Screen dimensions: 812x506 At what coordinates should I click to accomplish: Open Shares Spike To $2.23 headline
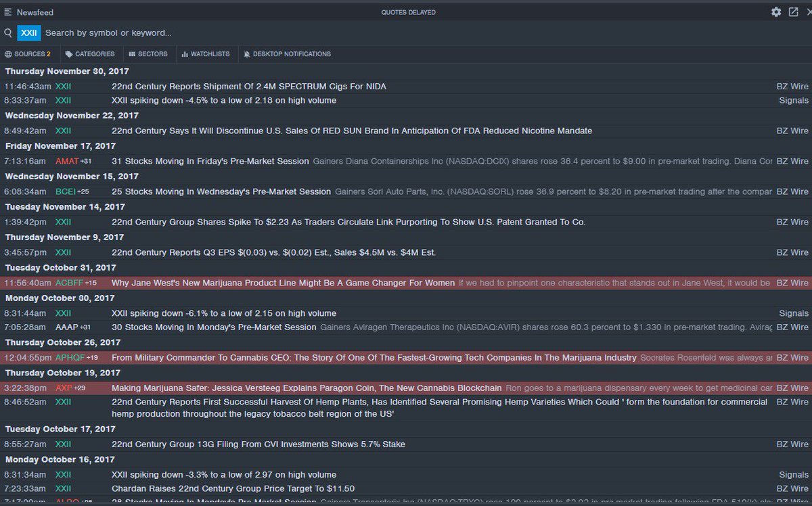[x=348, y=222]
